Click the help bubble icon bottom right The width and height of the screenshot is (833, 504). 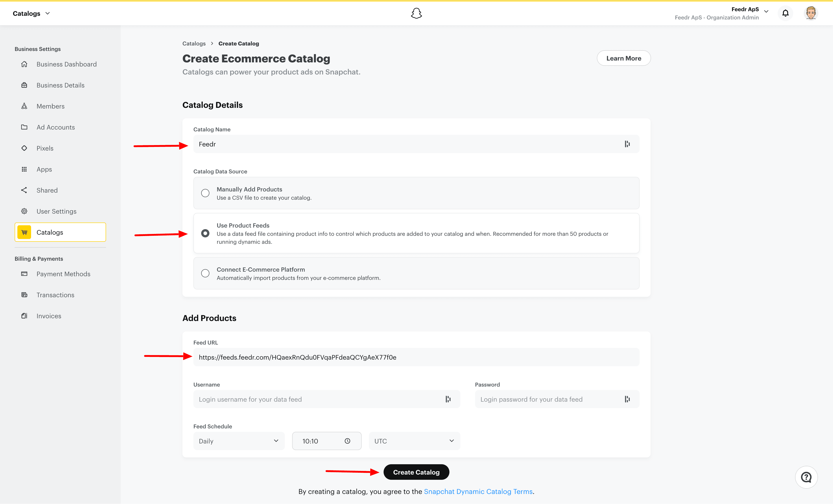click(807, 477)
